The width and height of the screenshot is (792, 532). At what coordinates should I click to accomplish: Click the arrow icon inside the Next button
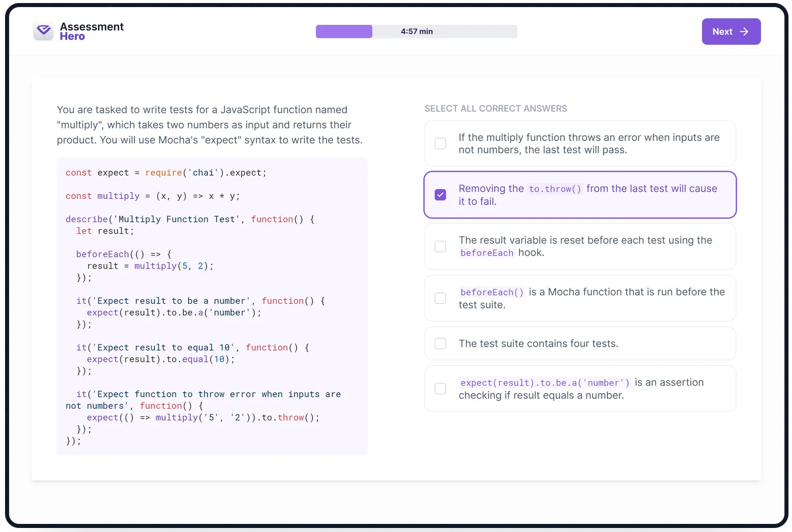[744, 31]
